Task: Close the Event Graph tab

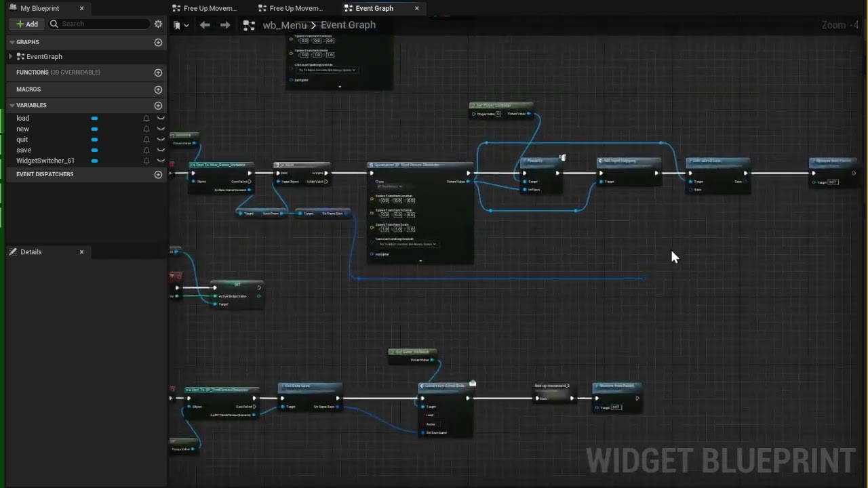Action: click(x=416, y=8)
